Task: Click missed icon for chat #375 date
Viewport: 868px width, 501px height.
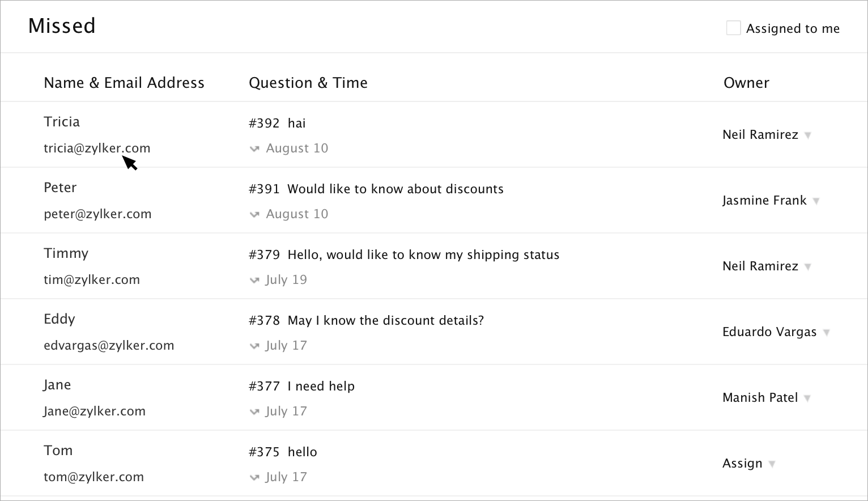Action: point(254,478)
